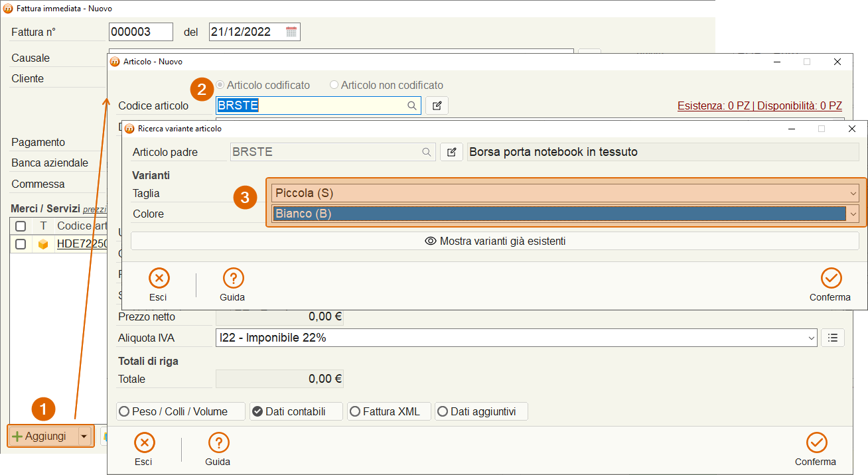Toggle the Fattura XML option

(x=389, y=411)
